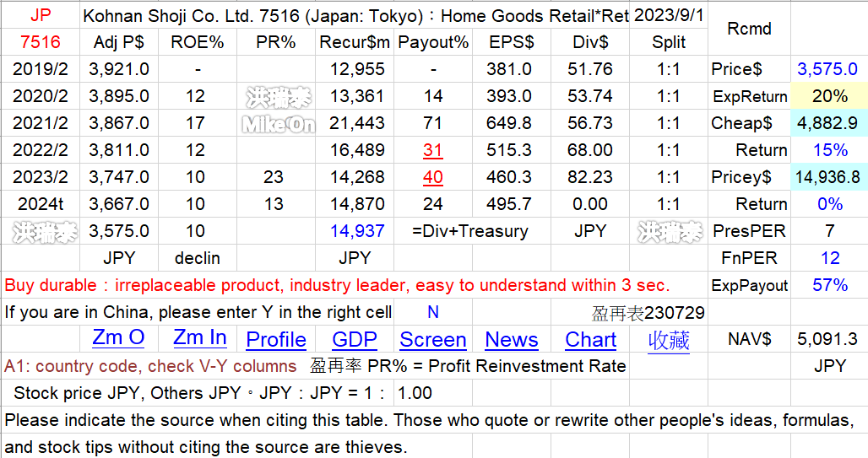Select the 2021/2 row label
Viewport: 868px width, 458px height.
41,123
